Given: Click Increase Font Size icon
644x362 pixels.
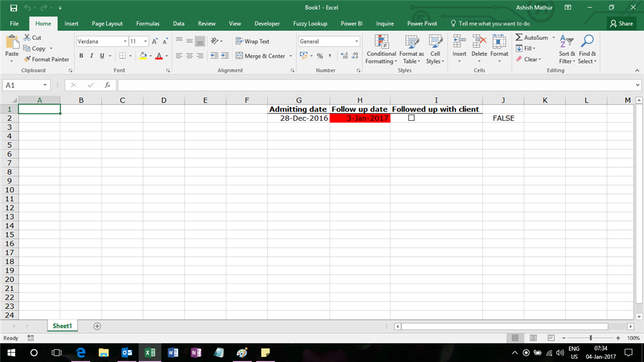Looking at the screenshot, I should click(x=155, y=42).
